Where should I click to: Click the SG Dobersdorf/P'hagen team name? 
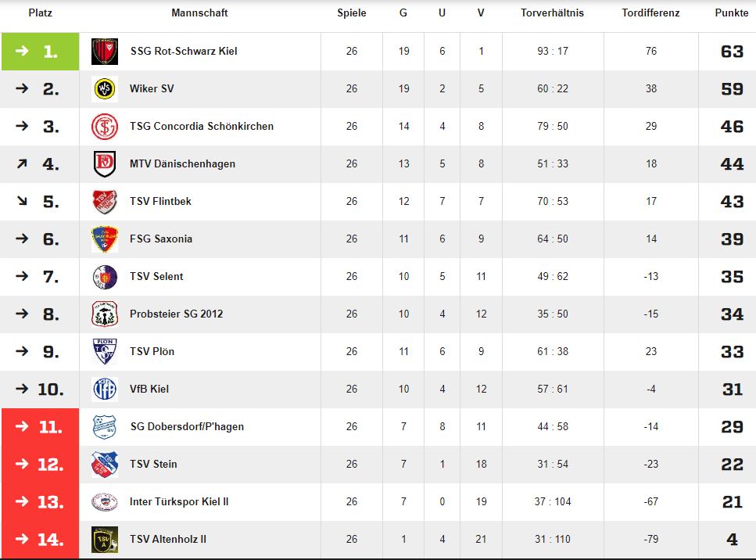187,427
